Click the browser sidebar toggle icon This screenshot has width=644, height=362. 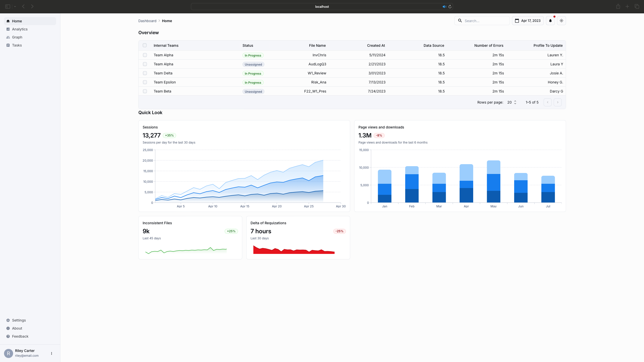pyautogui.click(x=8, y=7)
